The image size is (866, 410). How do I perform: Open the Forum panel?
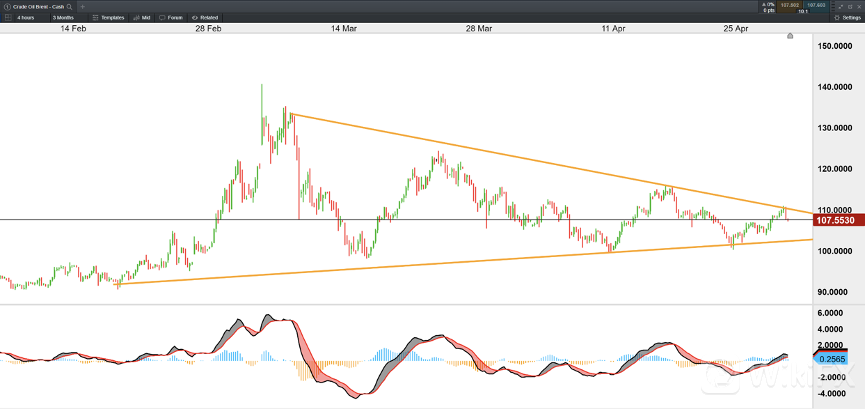pyautogui.click(x=171, y=18)
